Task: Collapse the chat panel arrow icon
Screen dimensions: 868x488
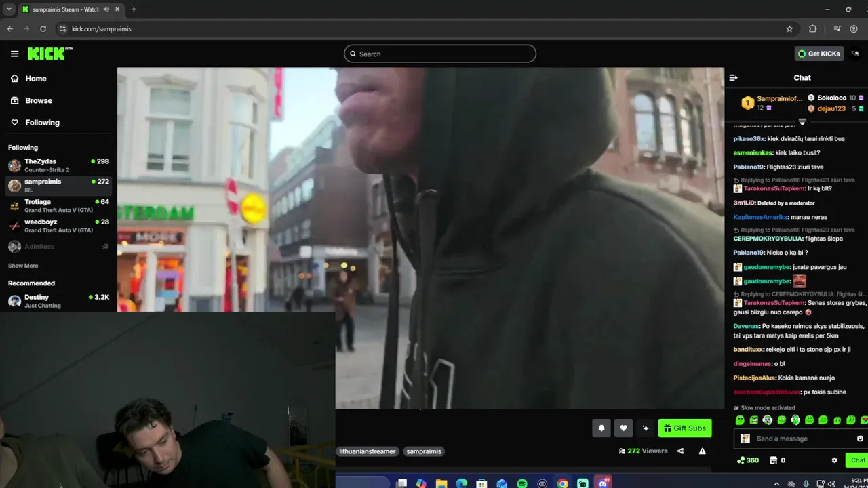Action: pos(733,78)
